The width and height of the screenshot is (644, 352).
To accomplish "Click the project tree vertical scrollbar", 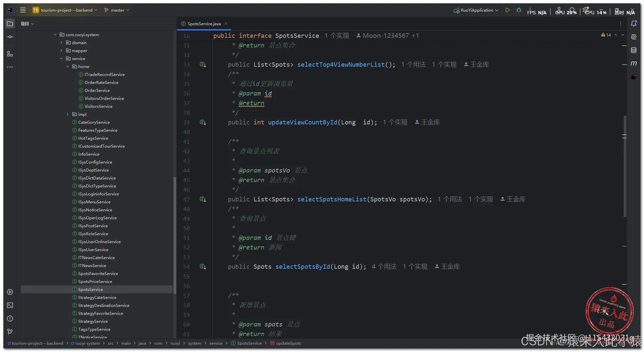I will (x=175, y=236).
